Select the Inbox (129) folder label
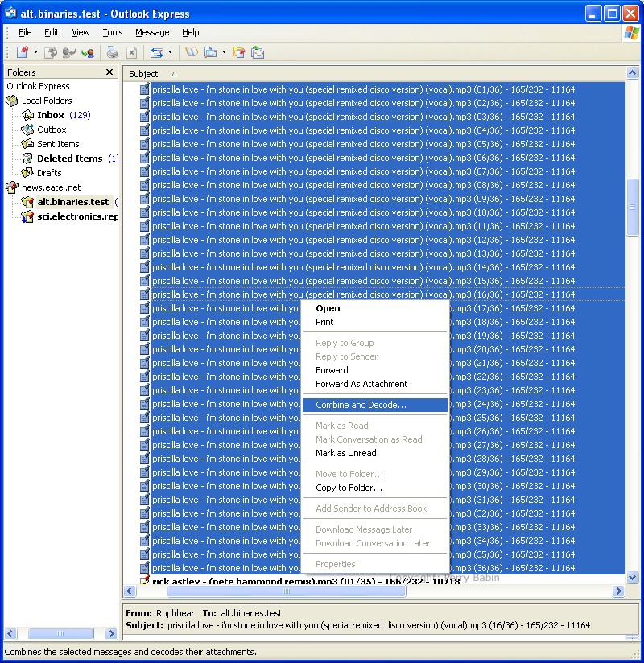Viewport: 644px width, 663px height. pos(64,115)
